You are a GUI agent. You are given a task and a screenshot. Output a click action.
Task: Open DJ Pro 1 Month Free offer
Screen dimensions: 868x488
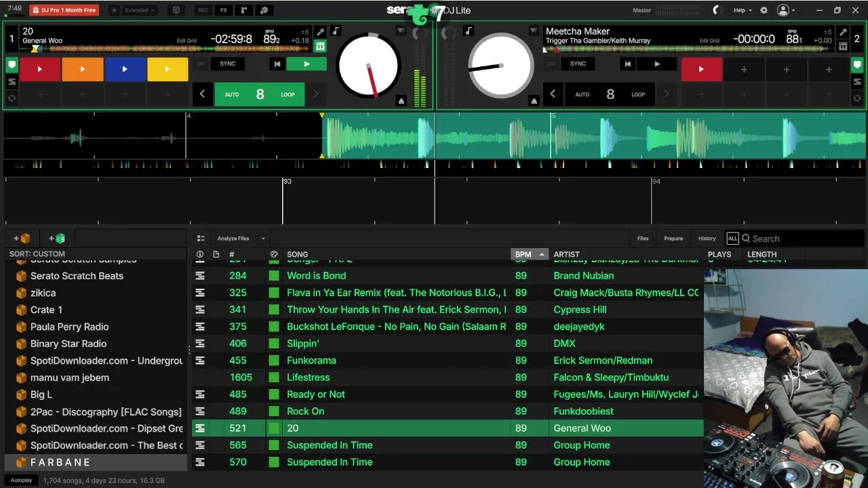pyautogui.click(x=64, y=10)
